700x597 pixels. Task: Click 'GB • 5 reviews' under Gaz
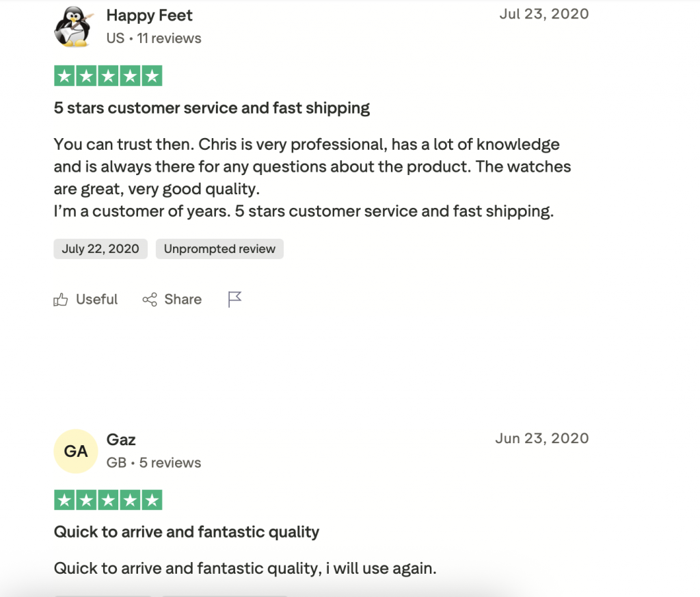click(x=154, y=463)
